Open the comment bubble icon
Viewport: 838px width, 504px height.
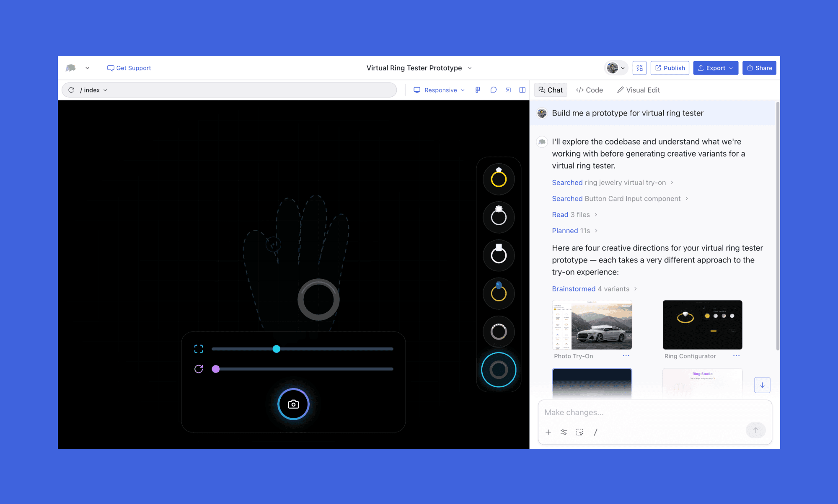click(493, 90)
